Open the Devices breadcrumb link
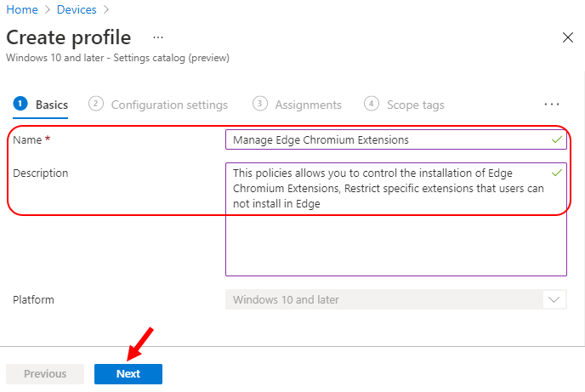Viewport: 585px width, 392px height. click(x=77, y=9)
